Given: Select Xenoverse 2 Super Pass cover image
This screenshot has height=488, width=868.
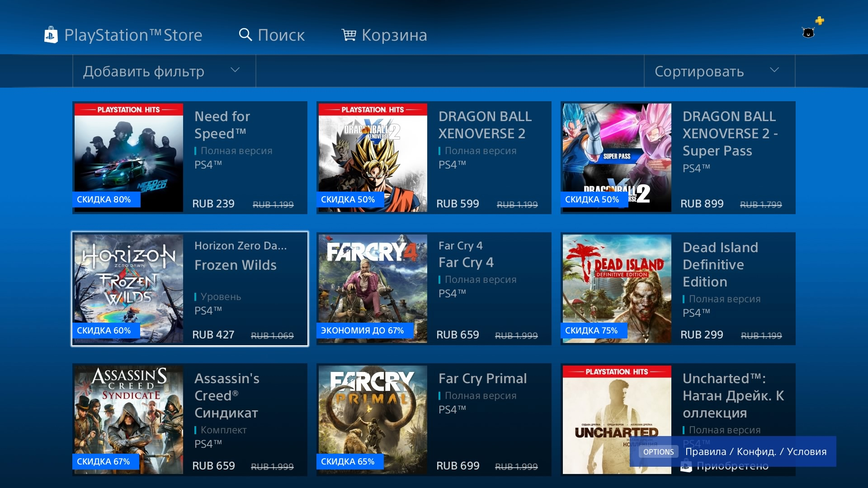Looking at the screenshot, I should [617, 158].
